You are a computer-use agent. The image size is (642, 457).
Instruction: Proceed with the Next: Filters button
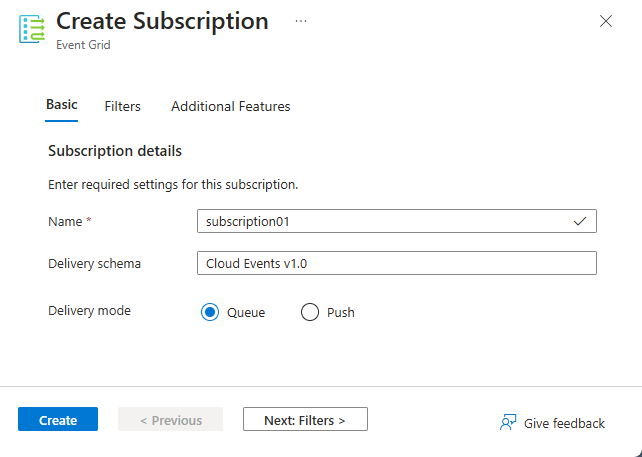(305, 420)
